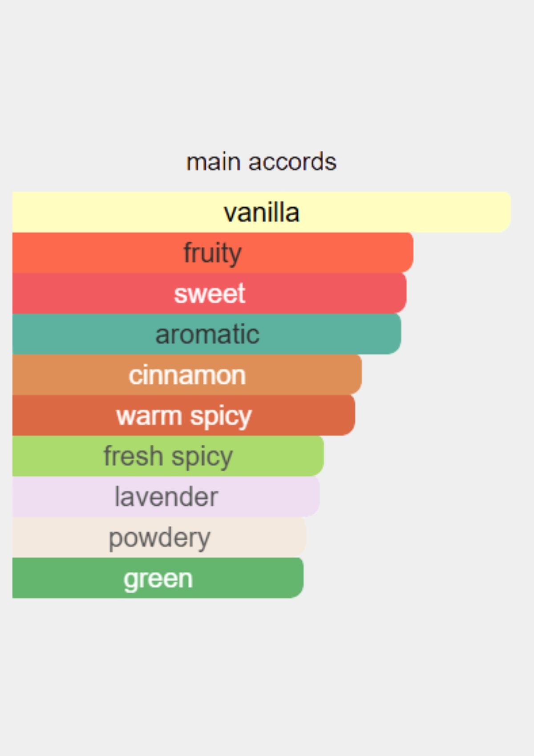Click the aromatic text label
534x756 pixels.
click(x=207, y=334)
